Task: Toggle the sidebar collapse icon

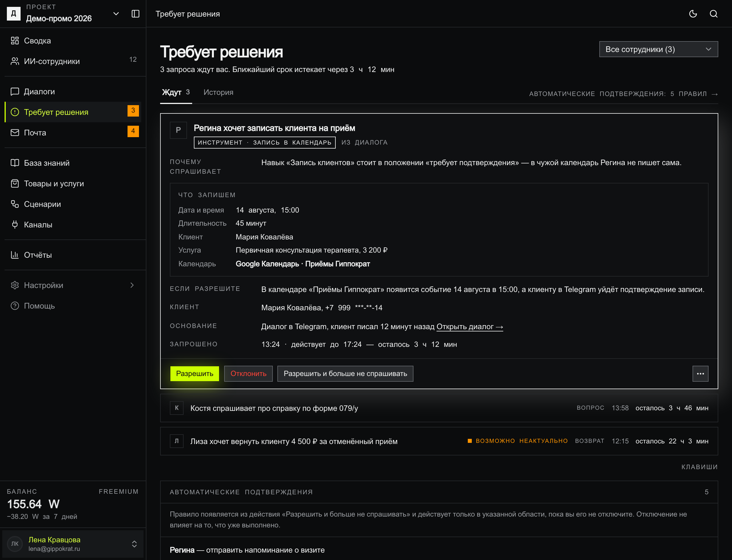Action: click(x=136, y=14)
